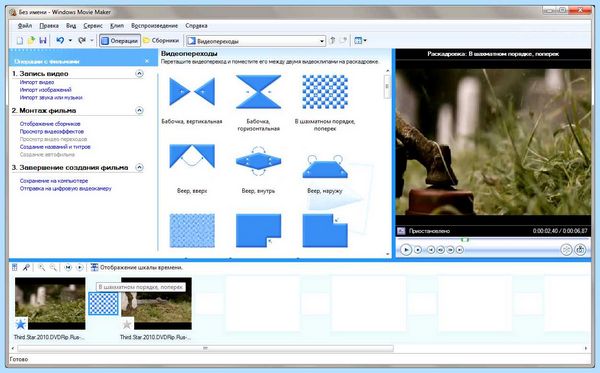Open the Видеопереходы collection combo box

[256, 41]
